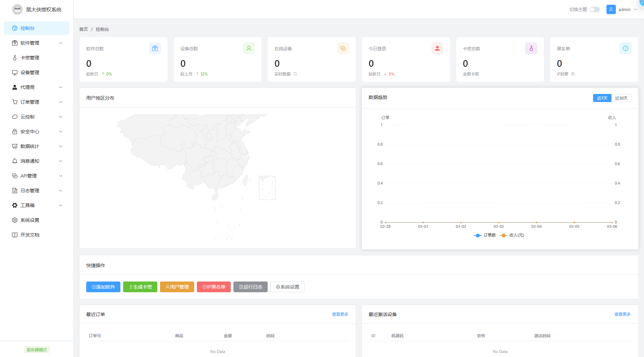Click the 首页 breadcrumb
The width and height of the screenshot is (644, 357).
[x=84, y=29]
